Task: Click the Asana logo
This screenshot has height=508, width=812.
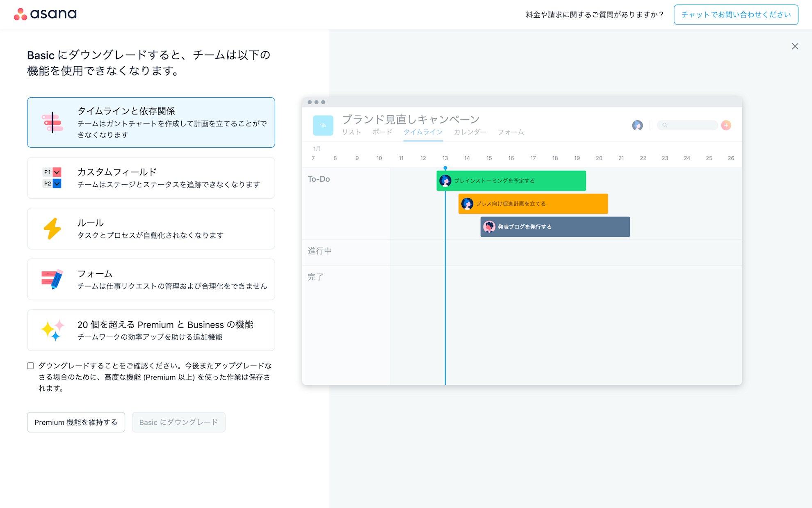Action: tap(45, 14)
